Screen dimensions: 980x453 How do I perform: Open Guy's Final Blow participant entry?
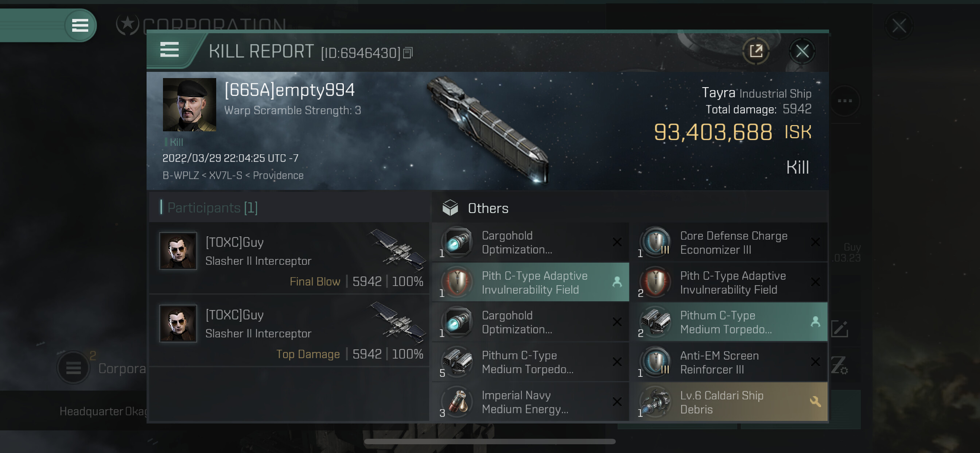point(289,258)
